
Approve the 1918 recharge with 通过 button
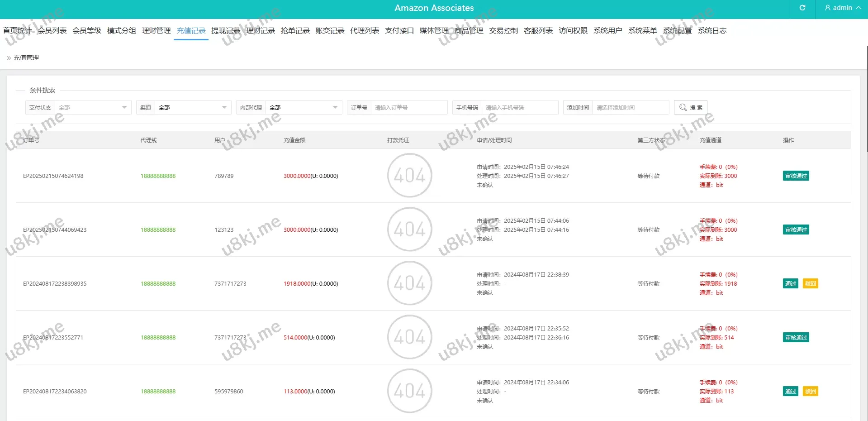pyautogui.click(x=790, y=284)
